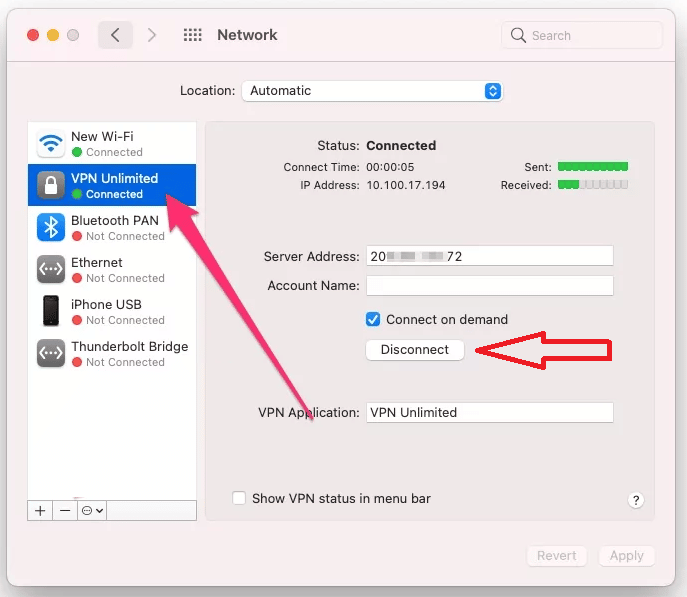Screen dimensions: 687x597
Task: Select the New Wi-Fi icon in sidebar
Action: [x=51, y=143]
